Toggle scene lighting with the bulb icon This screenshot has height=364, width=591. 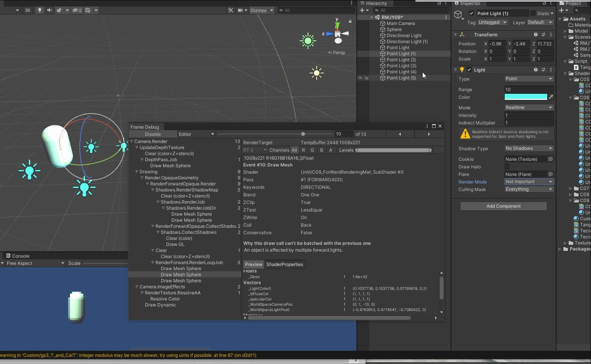click(39, 10)
